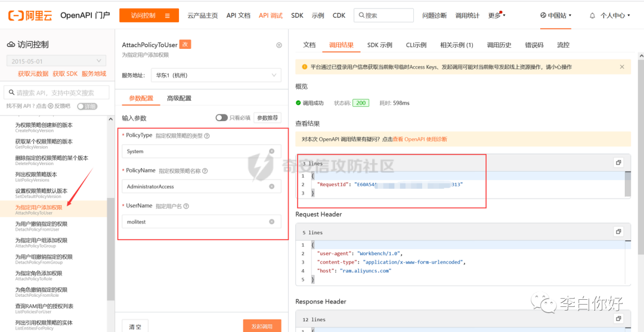Click the cloud icon beside 访问控制 heading

click(11, 45)
